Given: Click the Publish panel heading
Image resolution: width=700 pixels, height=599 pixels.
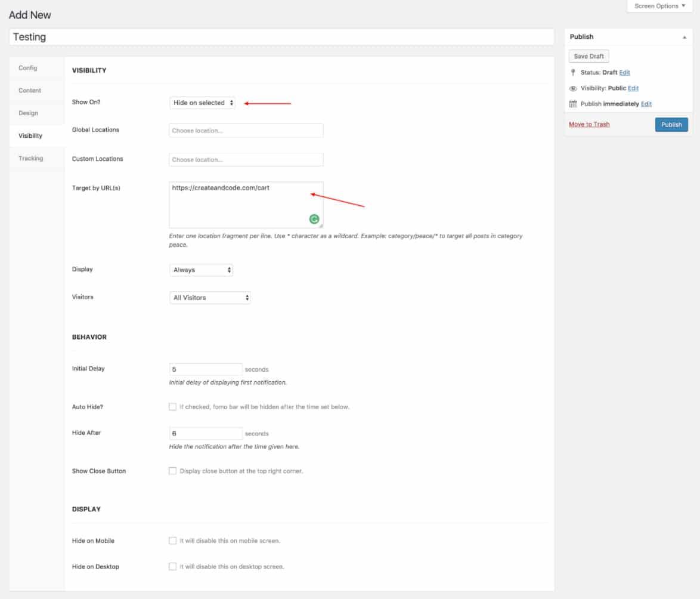Looking at the screenshot, I should [x=582, y=36].
